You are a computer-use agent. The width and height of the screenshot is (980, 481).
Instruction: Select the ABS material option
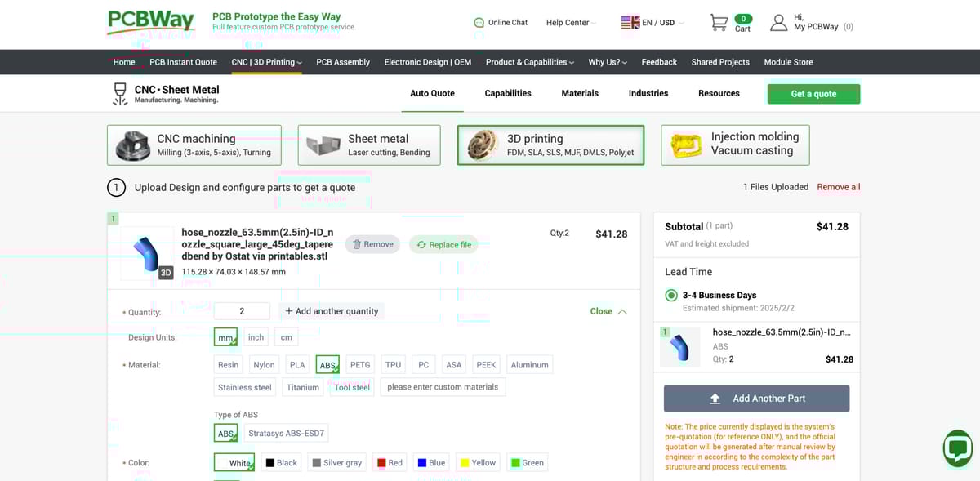point(327,365)
